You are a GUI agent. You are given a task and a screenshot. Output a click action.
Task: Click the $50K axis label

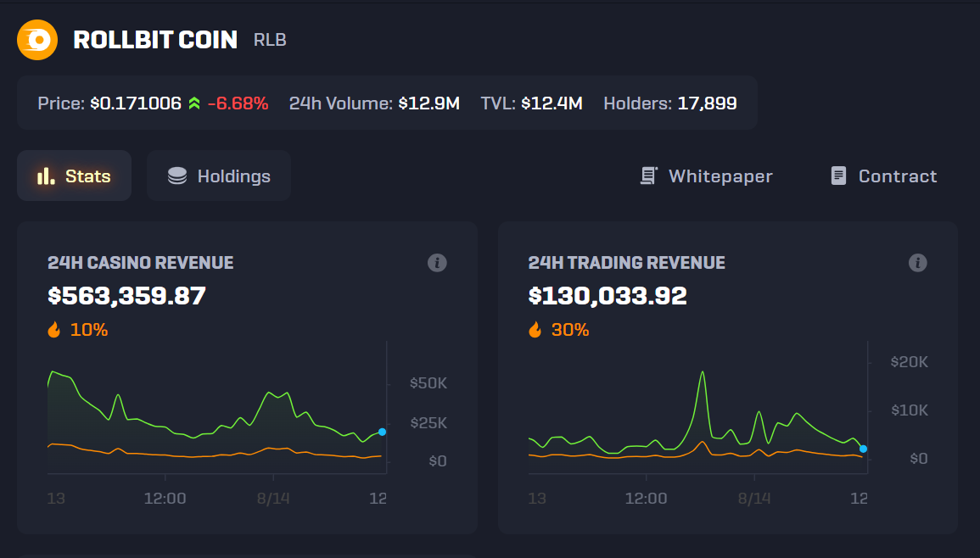428,383
